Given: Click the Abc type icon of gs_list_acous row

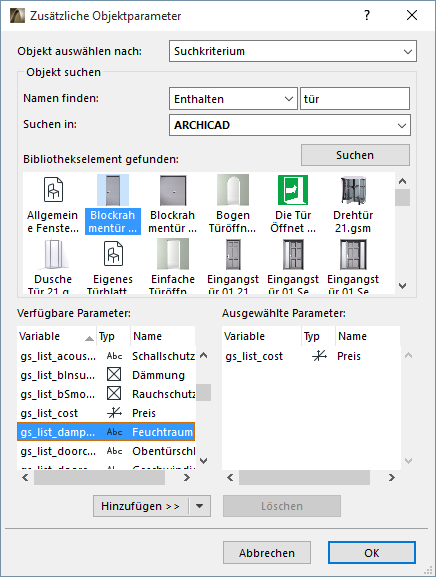Looking at the screenshot, I should click(x=114, y=356).
